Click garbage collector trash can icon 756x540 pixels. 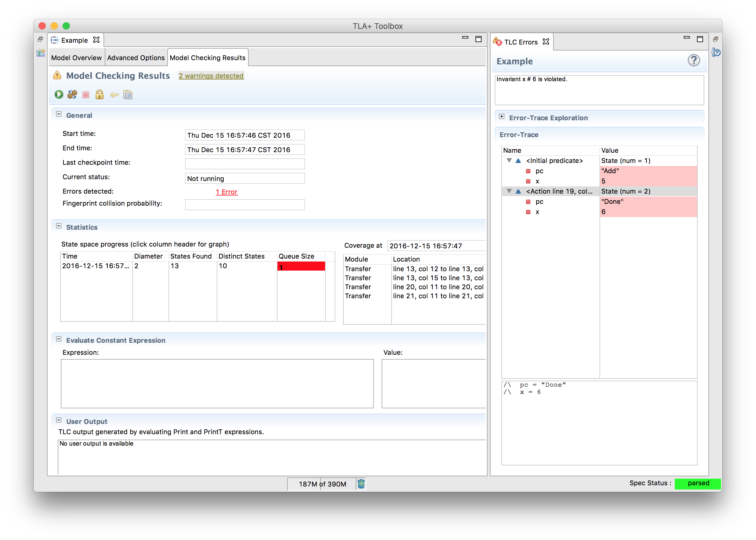coord(361,484)
